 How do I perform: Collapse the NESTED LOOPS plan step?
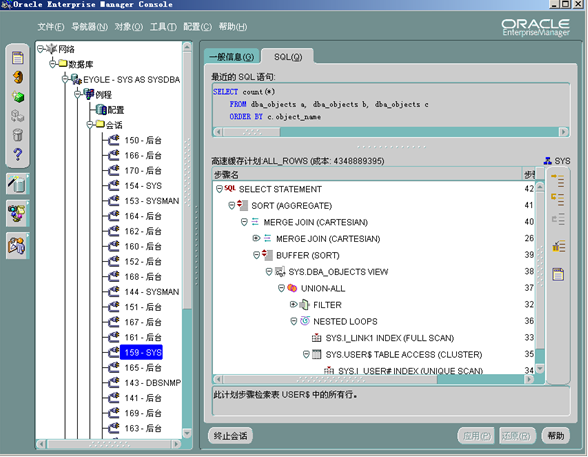point(294,321)
